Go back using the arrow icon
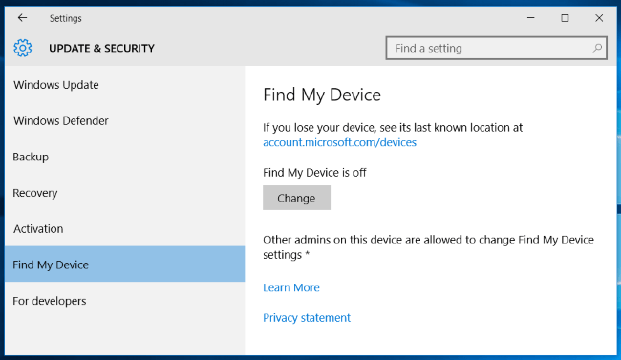This screenshot has height=360, width=621. 22,18
